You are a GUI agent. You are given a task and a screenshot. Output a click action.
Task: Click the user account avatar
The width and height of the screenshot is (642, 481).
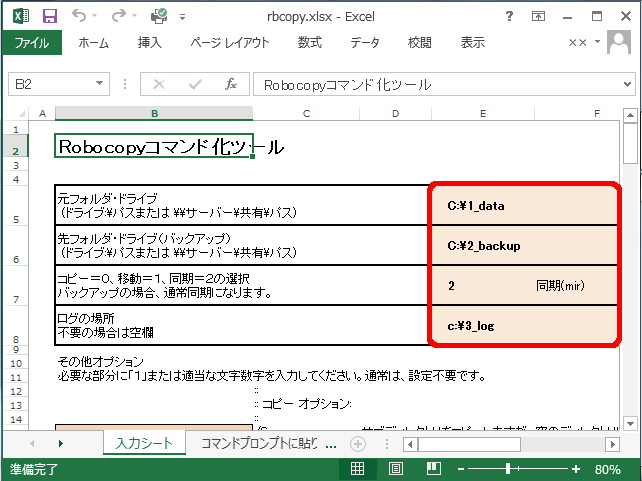click(619, 42)
